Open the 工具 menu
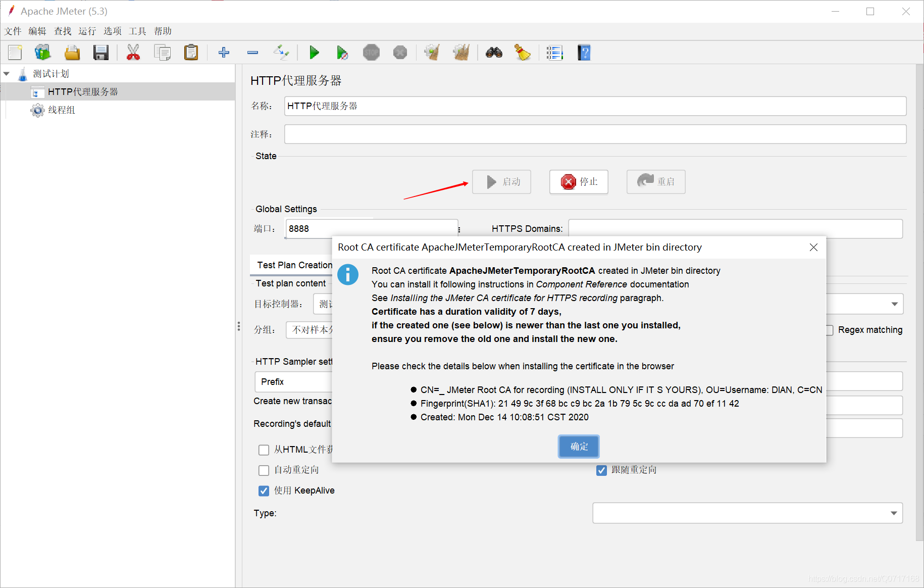The width and height of the screenshot is (924, 588). pos(137,31)
